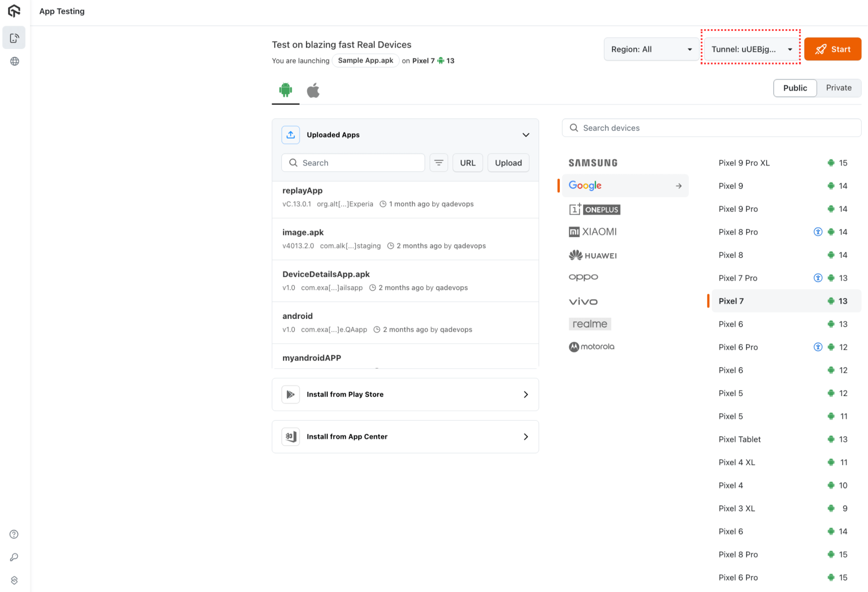Switch to Private devices toggle

[x=838, y=88]
